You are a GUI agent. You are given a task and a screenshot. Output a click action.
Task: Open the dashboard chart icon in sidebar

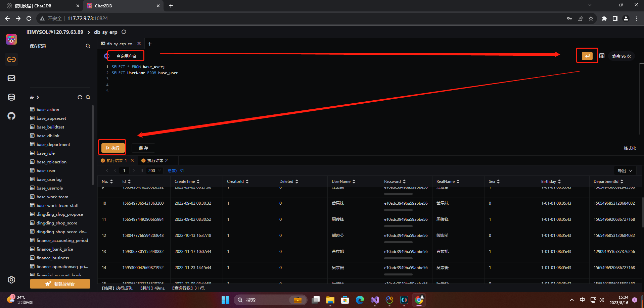[11, 78]
